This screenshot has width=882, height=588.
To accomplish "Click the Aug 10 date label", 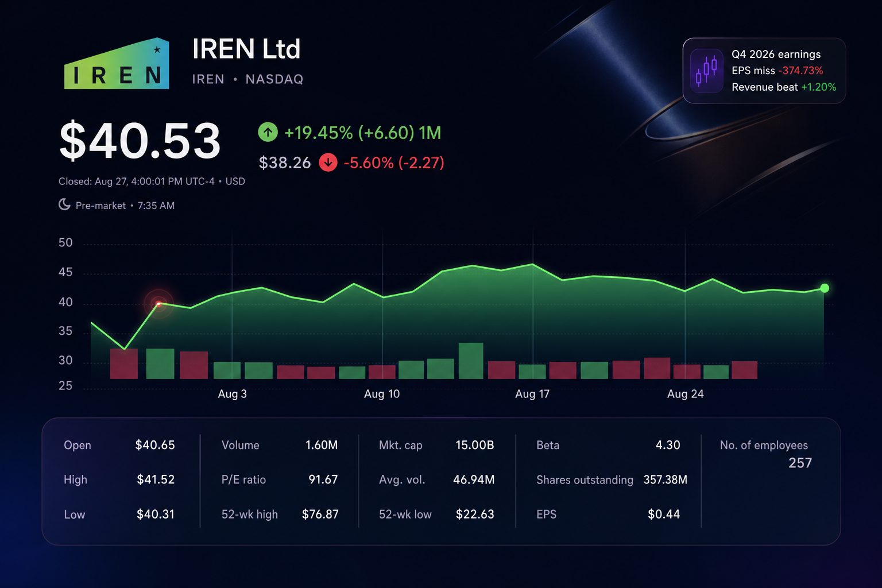I will (x=382, y=394).
